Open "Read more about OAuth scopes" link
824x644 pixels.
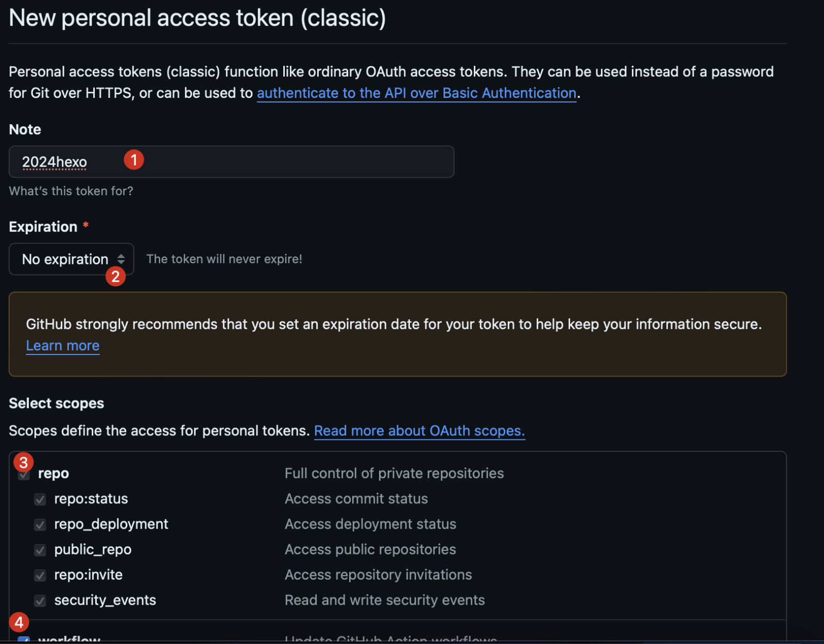(419, 431)
